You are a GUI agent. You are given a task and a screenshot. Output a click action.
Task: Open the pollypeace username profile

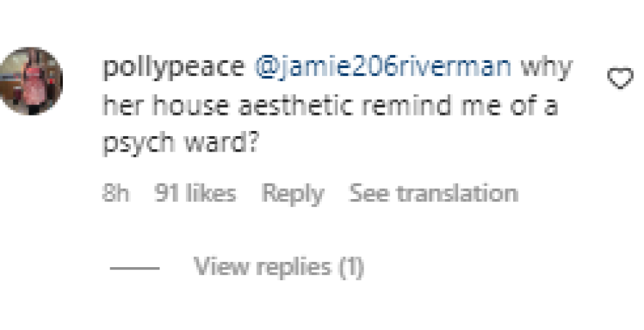(x=173, y=68)
